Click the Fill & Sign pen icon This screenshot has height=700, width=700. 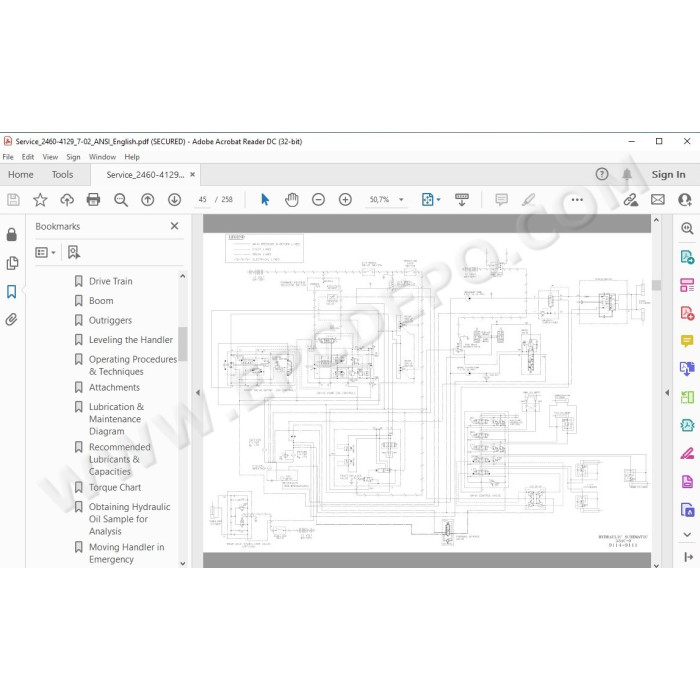687,454
